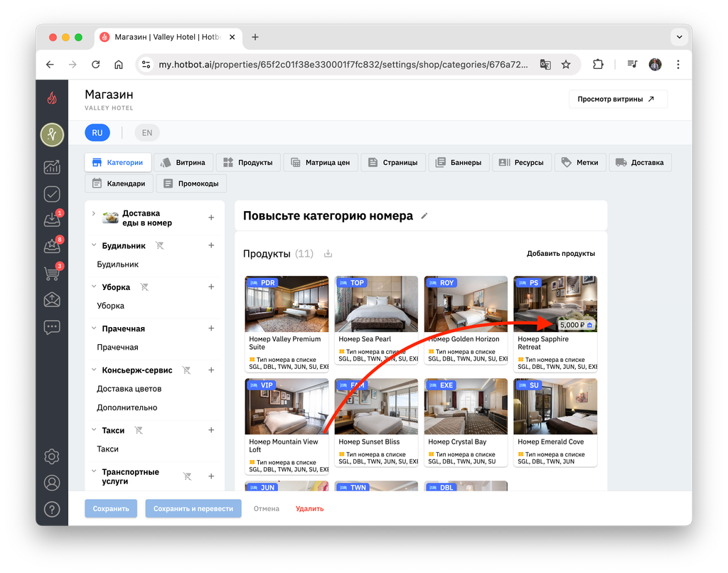
Task: Select the Номер Valley Premium Suite card
Action: pos(287,323)
